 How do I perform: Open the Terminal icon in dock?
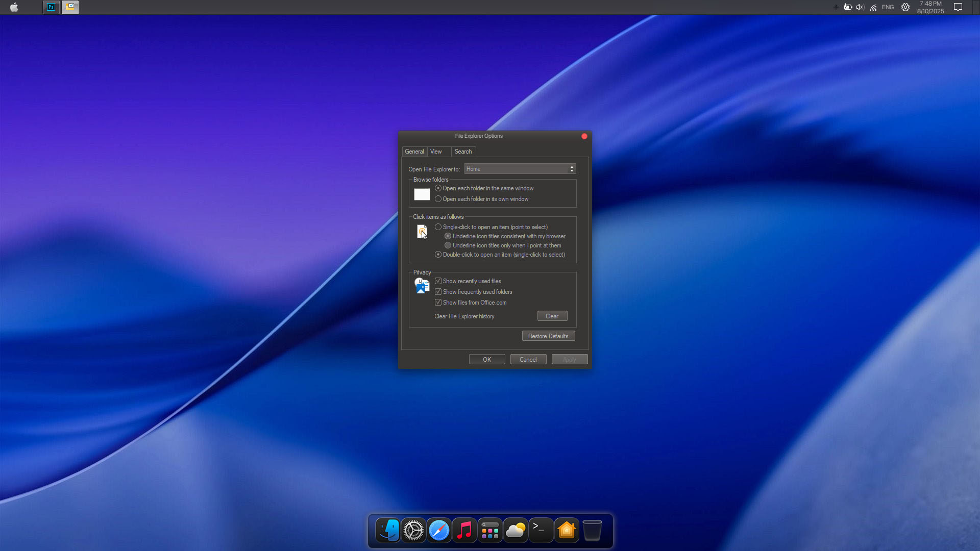[541, 531]
